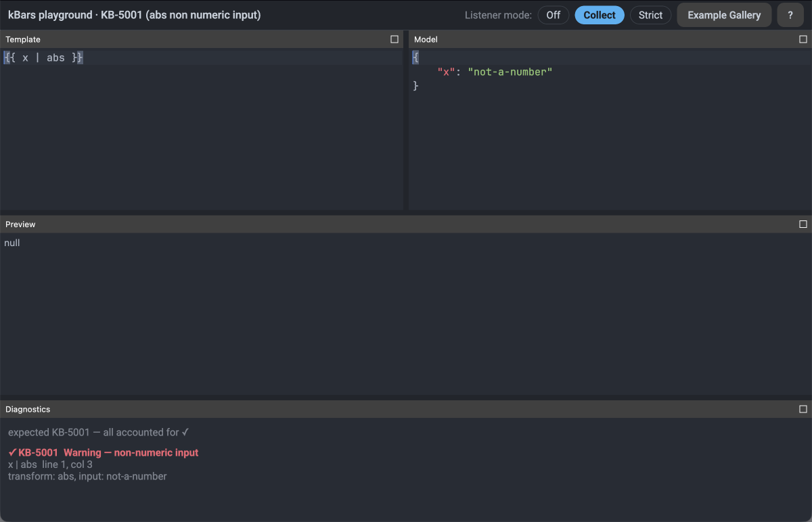Click the "not-a-number" value in Model editor

click(510, 72)
